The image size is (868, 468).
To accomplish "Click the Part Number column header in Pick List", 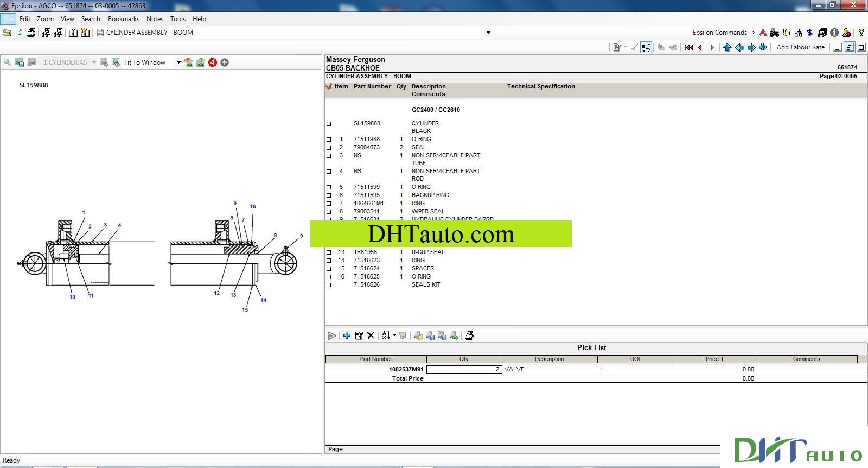I will [376, 359].
